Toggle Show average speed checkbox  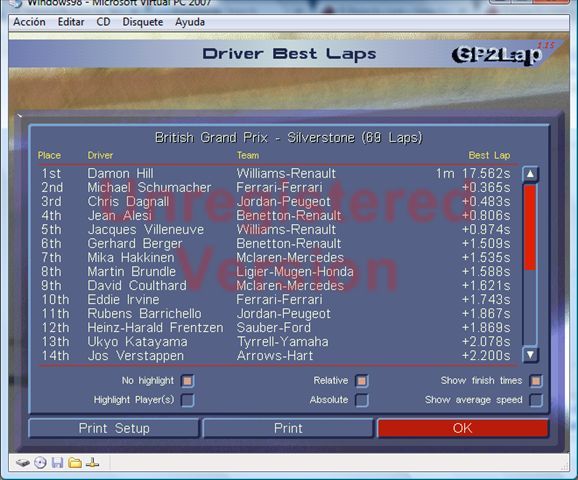[536, 400]
